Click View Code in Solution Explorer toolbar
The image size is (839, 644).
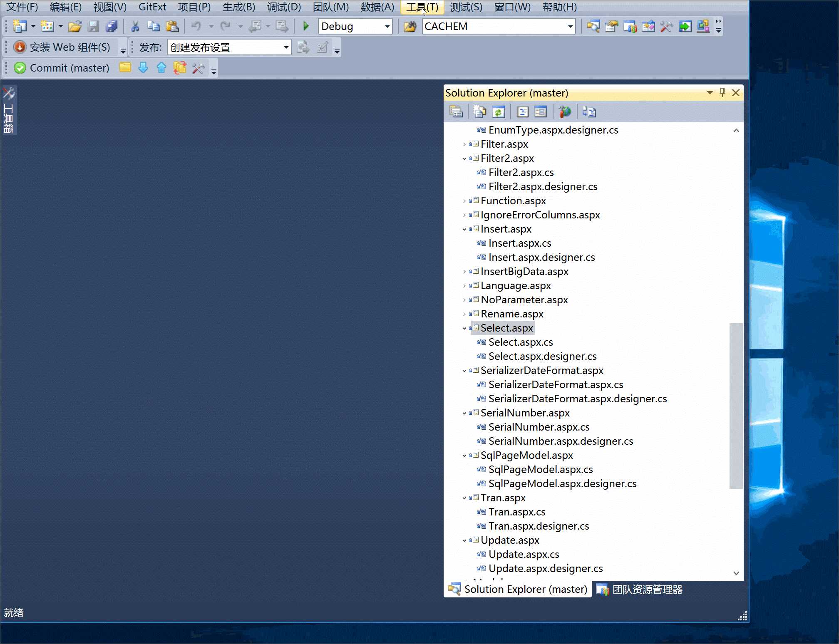pyautogui.click(x=523, y=112)
